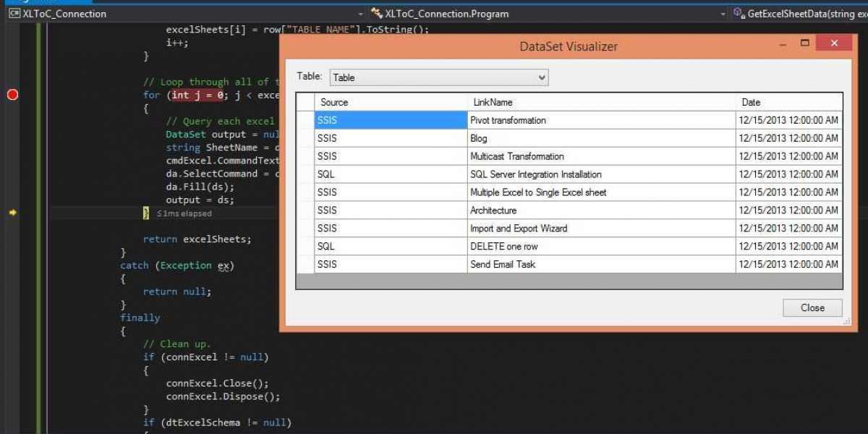Click the yellow current-statement arrow in the margin
Image resolution: width=868 pixels, height=434 pixels.
(x=12, y=213)
